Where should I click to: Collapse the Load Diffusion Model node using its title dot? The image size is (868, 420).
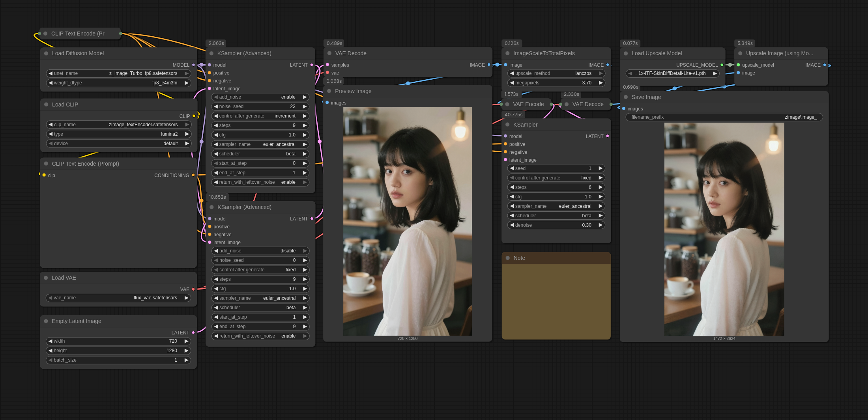46,53
